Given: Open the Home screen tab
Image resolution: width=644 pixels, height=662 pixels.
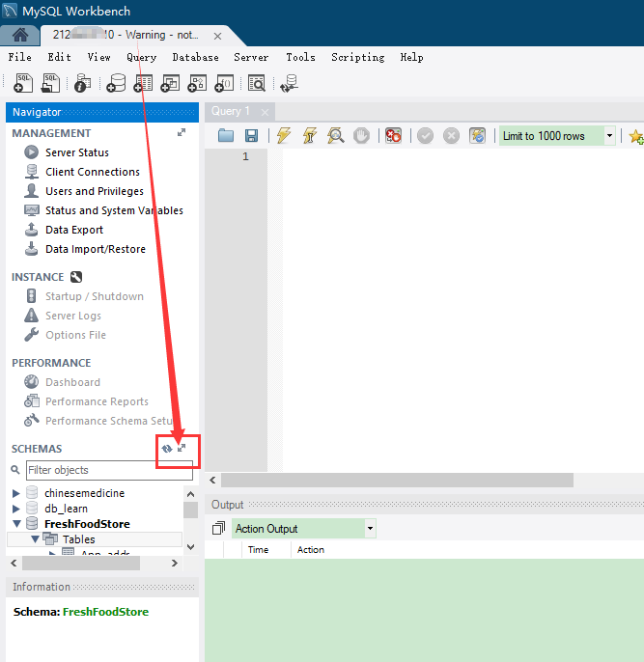Looking at the screenshot, I should pyautogui.click(x=20, y=35).
